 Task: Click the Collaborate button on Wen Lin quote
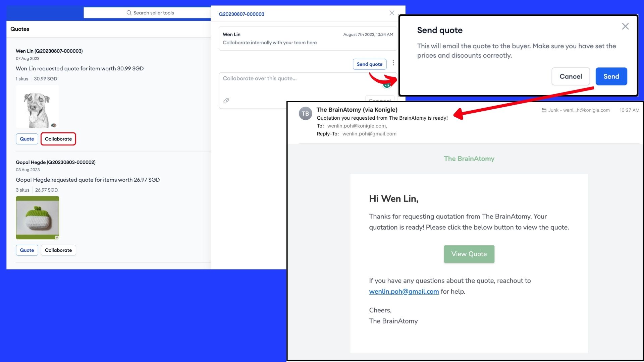point(58,139)
